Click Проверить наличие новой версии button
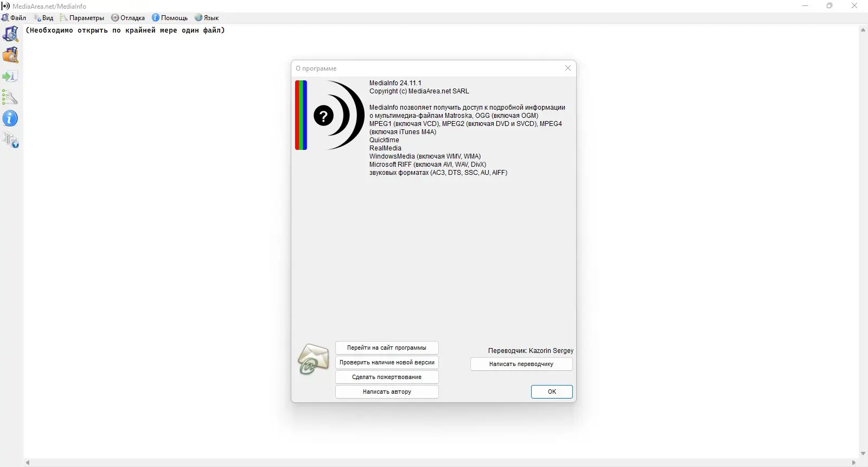This screenshot has width=868, height=467. pyautogui.click(x=387, y=362)
